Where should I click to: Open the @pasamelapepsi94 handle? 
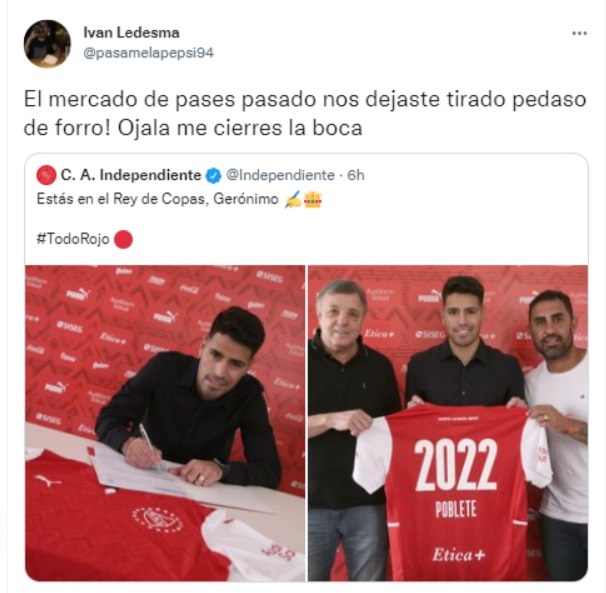pos(148,53)
